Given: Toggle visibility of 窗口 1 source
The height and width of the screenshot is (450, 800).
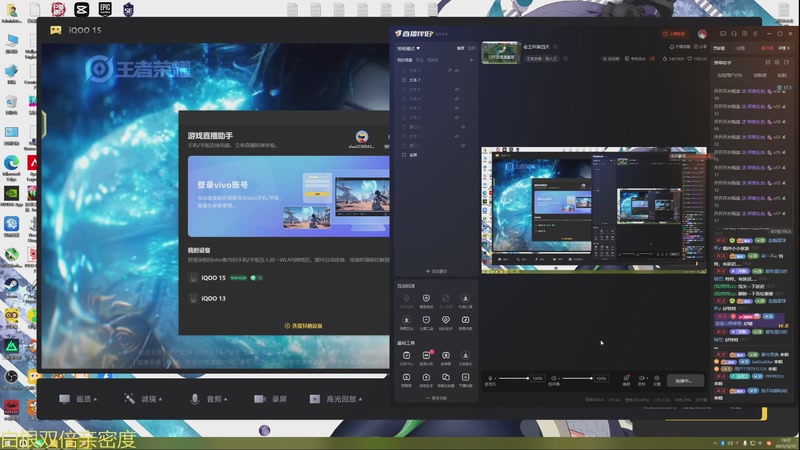Looking at the screenshot, I should point(463,145).
